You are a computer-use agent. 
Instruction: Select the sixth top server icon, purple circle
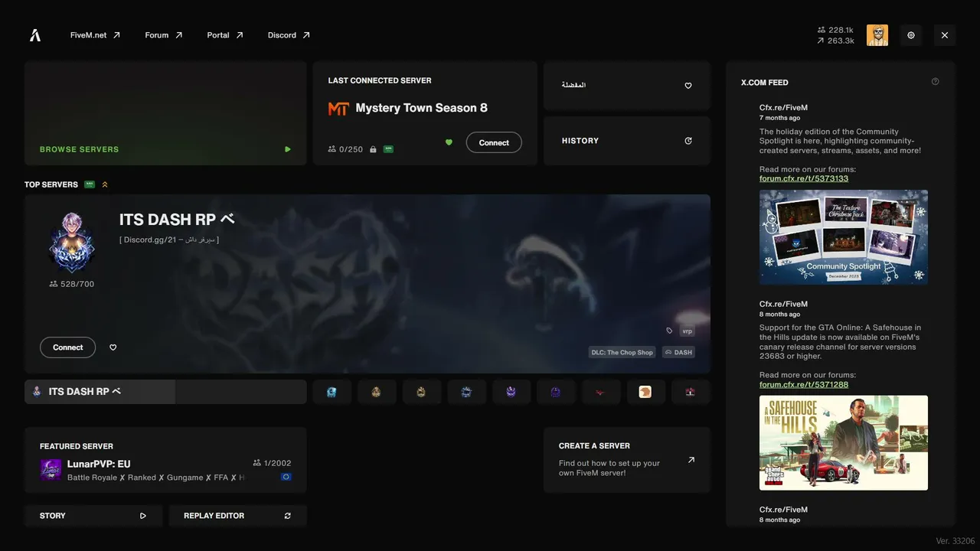[556, 392]
